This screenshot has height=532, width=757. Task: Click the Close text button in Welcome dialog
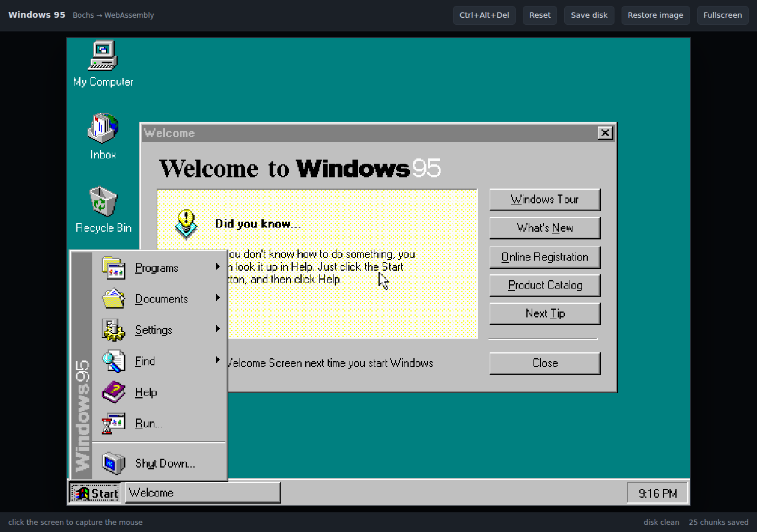click(545, 363)
